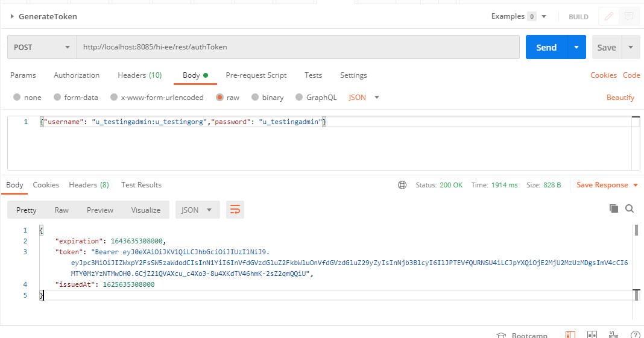
Task: Switch to BUILD mode
Action: tap(578, 17)
